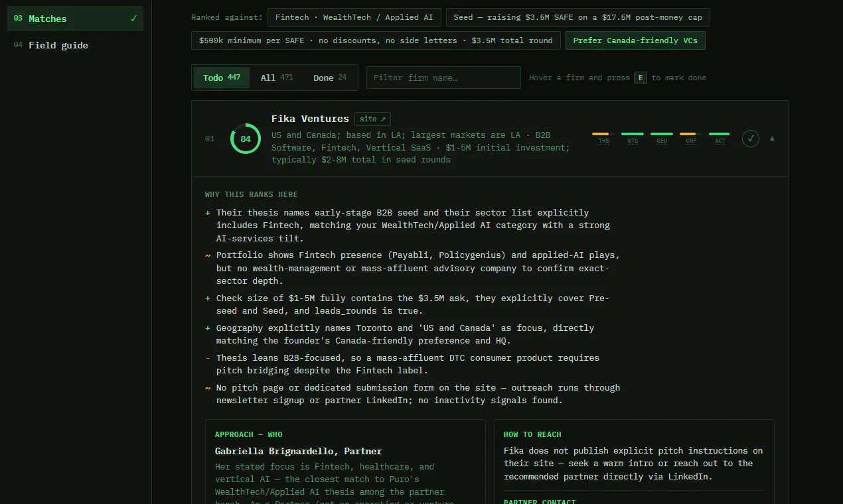Click the CNF score bar
Screen dimensions: 843x504
coord(691,137)
